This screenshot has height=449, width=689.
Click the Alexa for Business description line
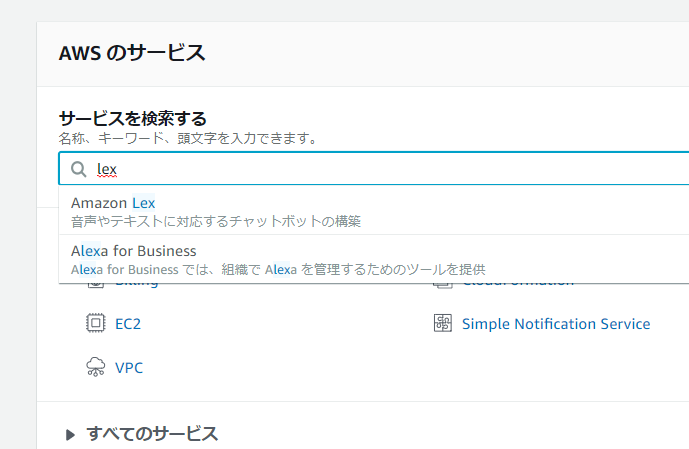278,269
